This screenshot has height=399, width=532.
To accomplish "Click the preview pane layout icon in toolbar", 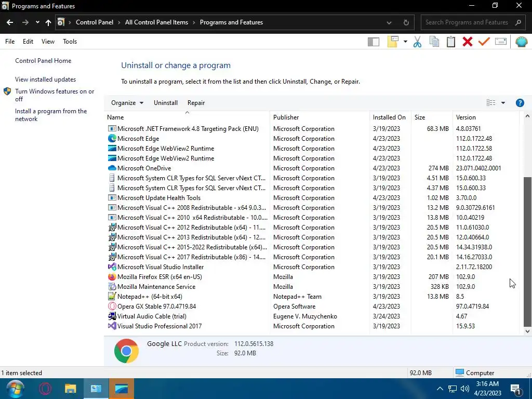I will click(373, 42).
